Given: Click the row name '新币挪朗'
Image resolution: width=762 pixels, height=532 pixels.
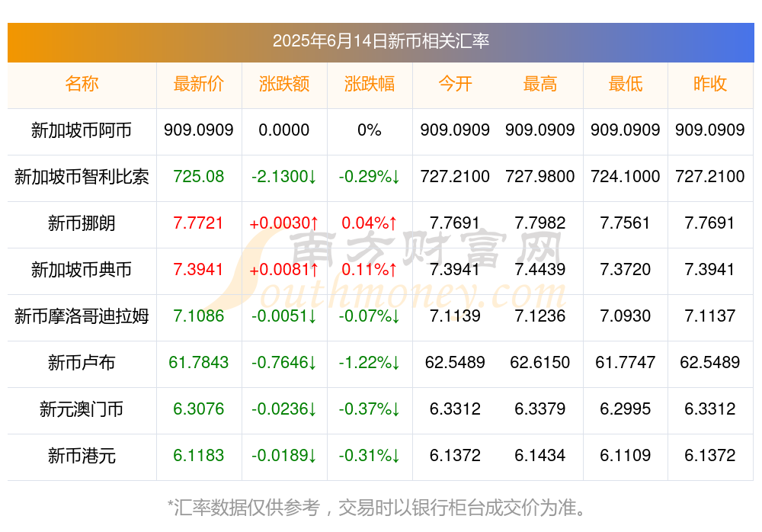Looking at the screenshot, I should coord(82,223).
